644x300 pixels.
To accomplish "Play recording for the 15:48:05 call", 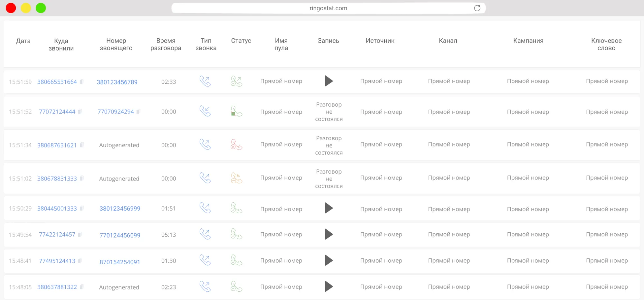I will click(328, 286).
